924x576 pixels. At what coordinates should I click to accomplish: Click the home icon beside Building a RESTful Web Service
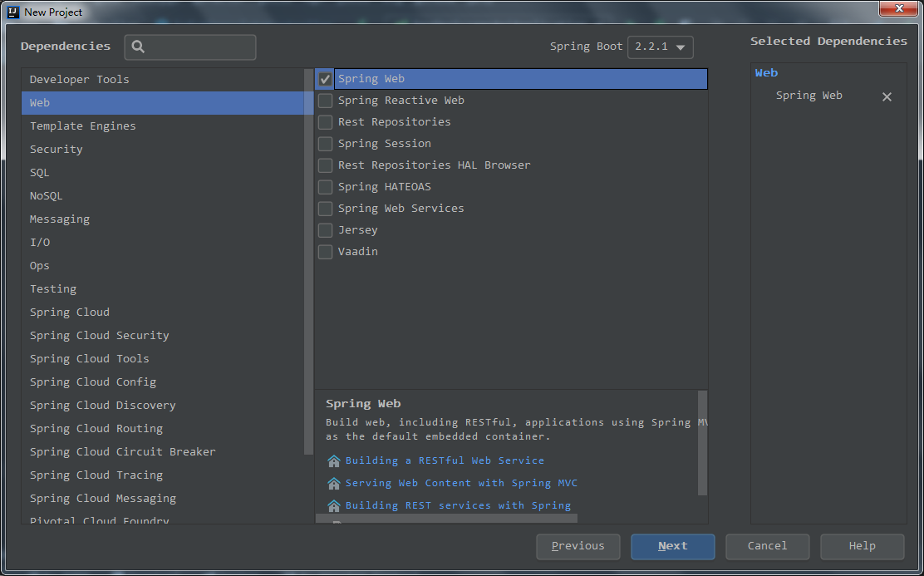tap(334, 460)
